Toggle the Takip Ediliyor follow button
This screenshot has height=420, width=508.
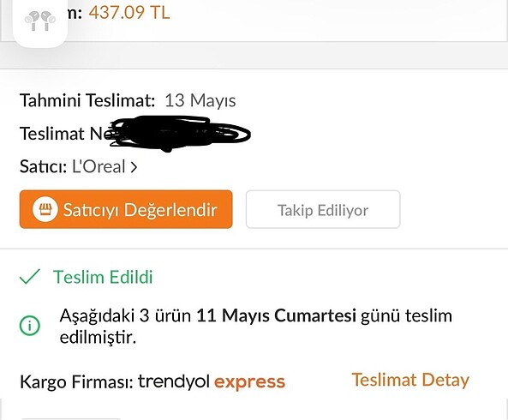click(323, 209)
